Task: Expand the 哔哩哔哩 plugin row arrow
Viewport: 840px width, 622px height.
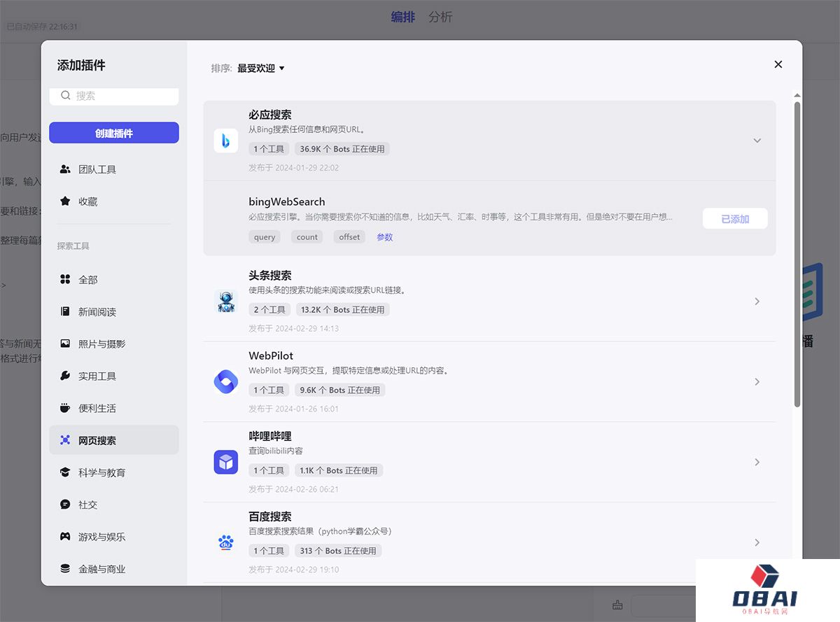Action: click(x=757, y=462)
